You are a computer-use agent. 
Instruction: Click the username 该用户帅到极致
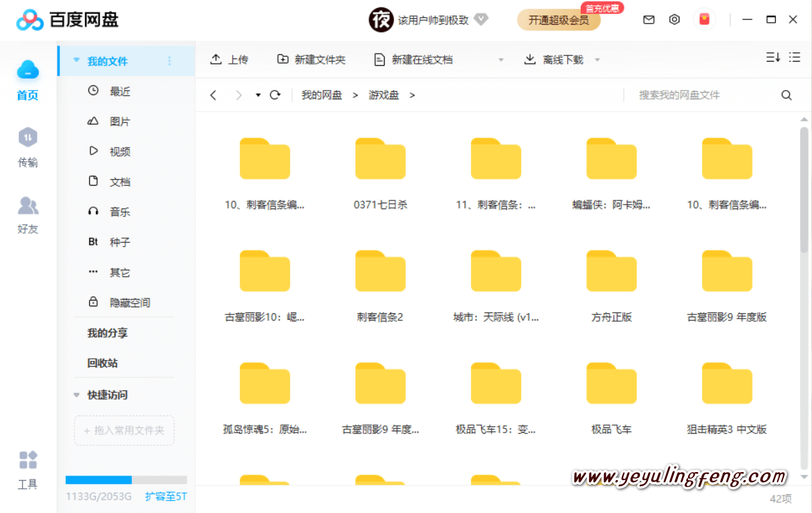coord(433,20)
